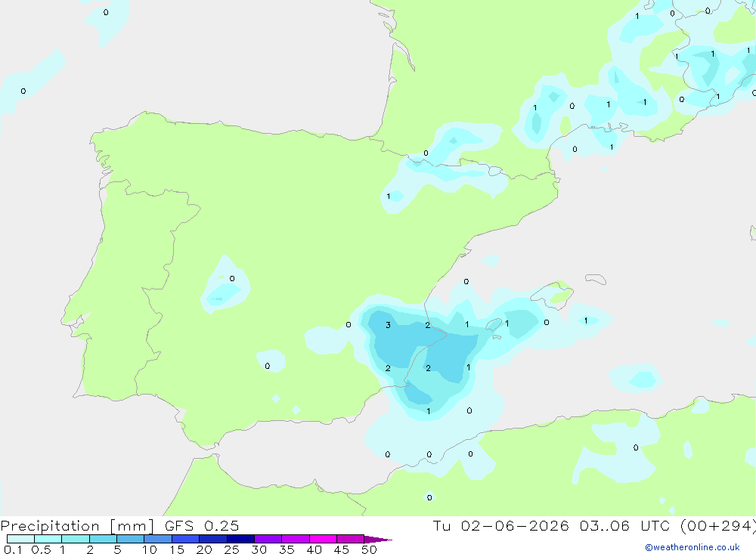
Task: Select the 25–30 mm legend color swatch
Action: click(x=240, y=539)
